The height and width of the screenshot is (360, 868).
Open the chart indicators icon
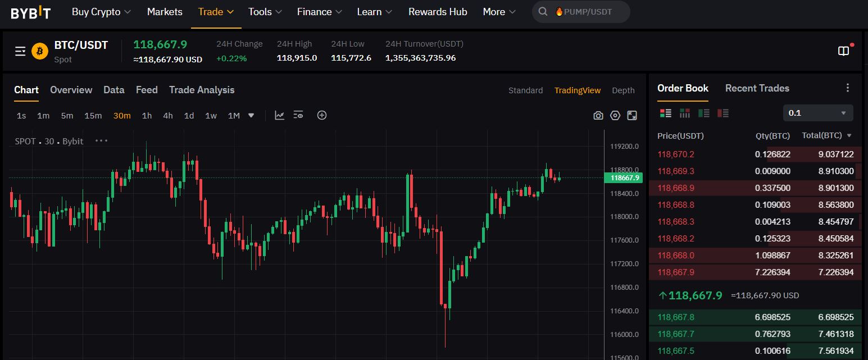[279, 115]
